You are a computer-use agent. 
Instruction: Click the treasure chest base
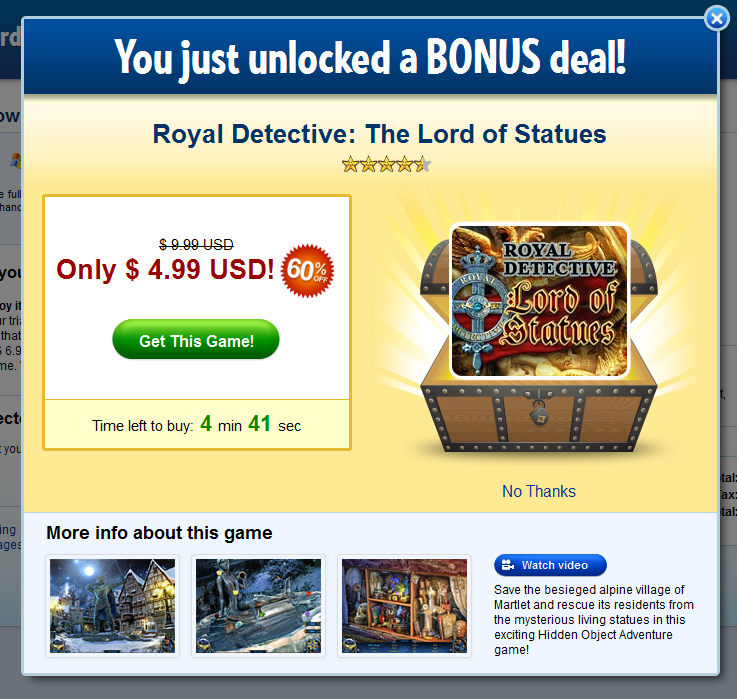tap(539, 416)
